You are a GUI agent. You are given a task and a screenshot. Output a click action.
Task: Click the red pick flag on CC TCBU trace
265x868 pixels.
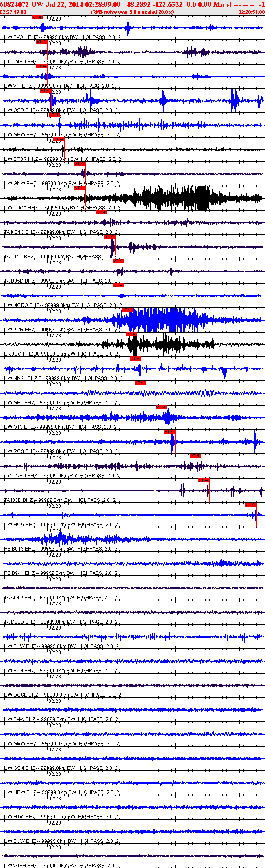[195, 456]
